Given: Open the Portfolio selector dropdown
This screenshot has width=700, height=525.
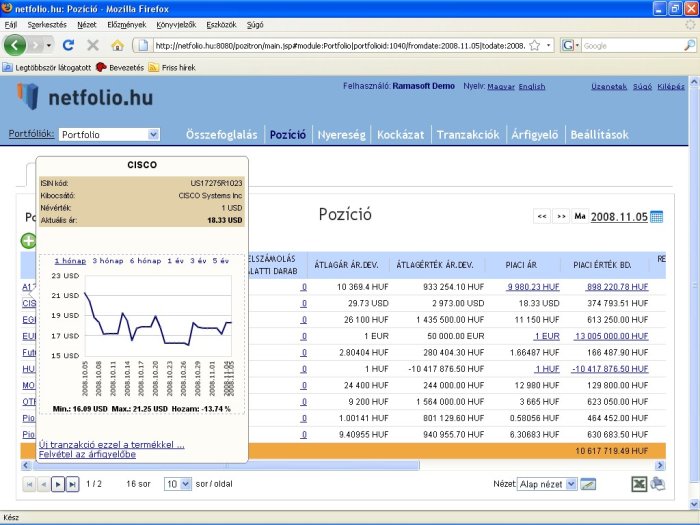Looking at the screenshot, I should 109,134.
